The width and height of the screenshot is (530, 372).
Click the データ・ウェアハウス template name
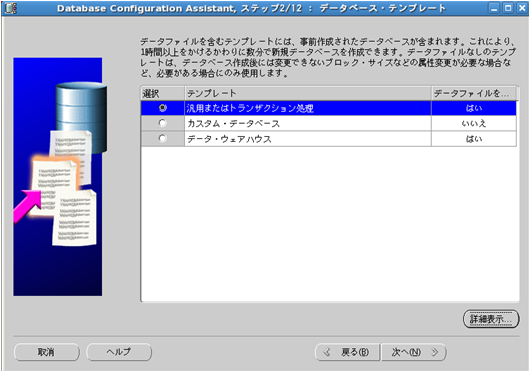point(229,139)
